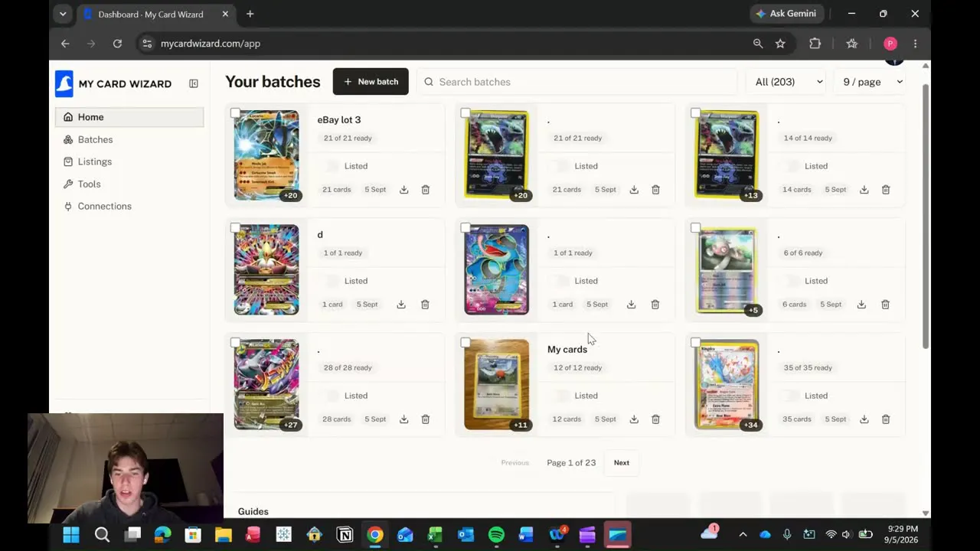
Task: Go to Home in the sidebar
Action: point(129,117)
